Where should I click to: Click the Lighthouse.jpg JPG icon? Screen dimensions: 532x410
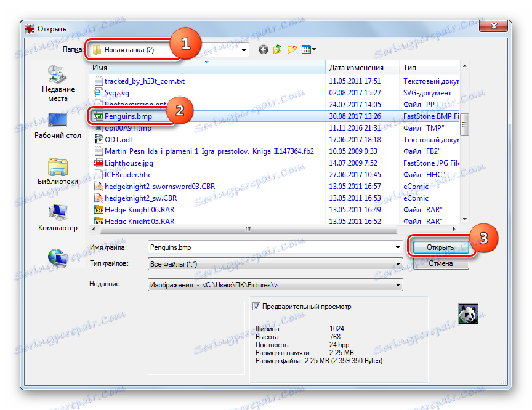tap(99, 163)
